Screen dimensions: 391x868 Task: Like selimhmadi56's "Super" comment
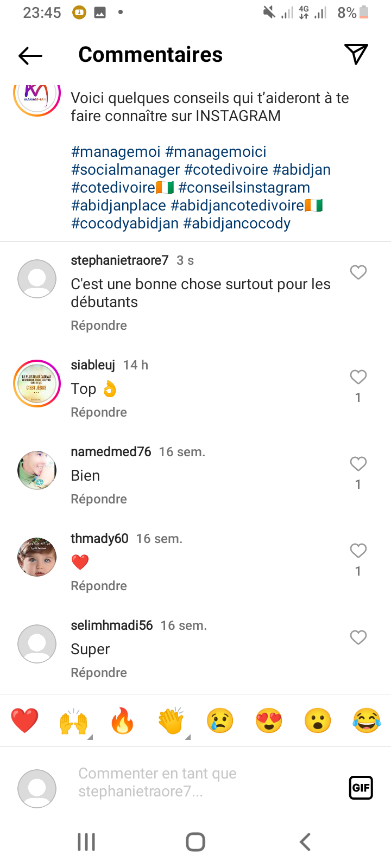[x=358, y=637]
